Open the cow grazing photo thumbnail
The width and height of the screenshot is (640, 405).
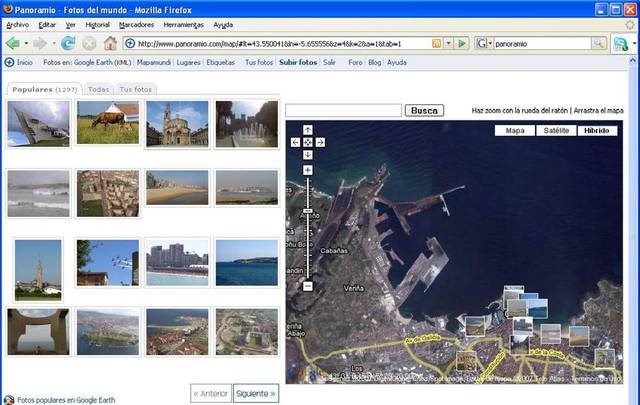(108, 122)
